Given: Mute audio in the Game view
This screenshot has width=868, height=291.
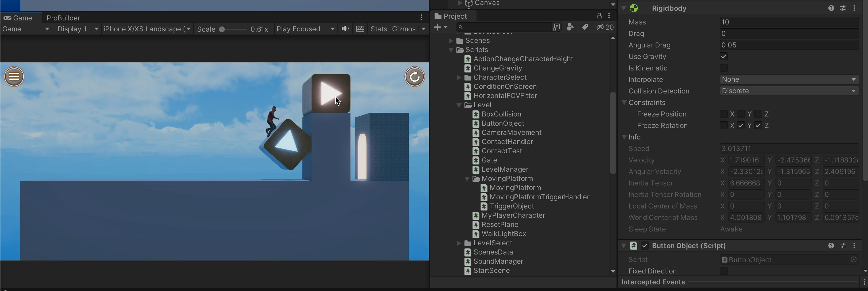Looking at the screenshot, I should pyautogui.click(x=345, y=29).
